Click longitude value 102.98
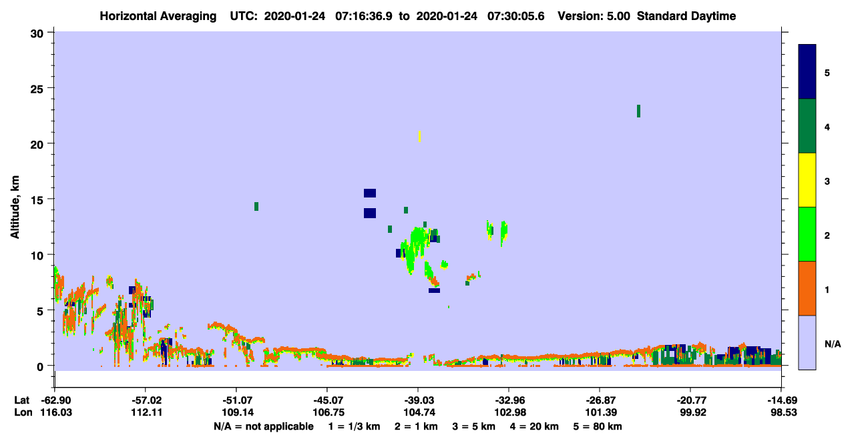Viewport: 868px width, 445px height. click(x=509, y=412)
